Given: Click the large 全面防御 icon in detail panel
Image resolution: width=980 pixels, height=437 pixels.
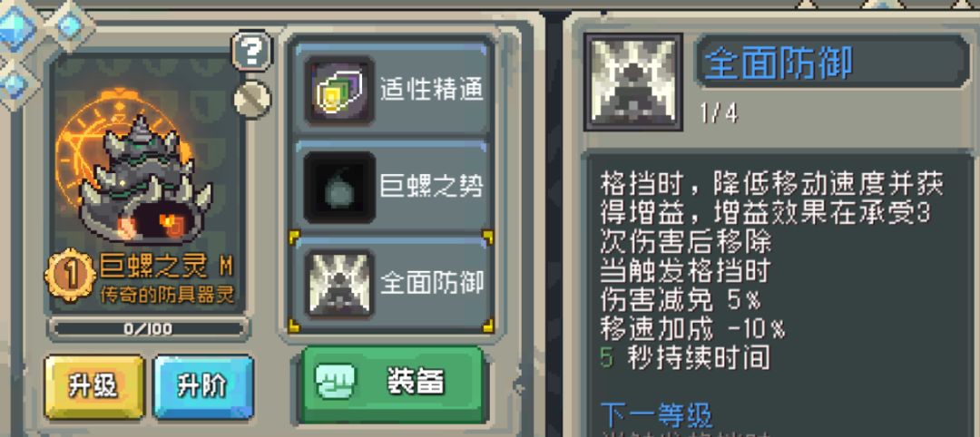Looking at the screenshot, I should tap(633, 83).
